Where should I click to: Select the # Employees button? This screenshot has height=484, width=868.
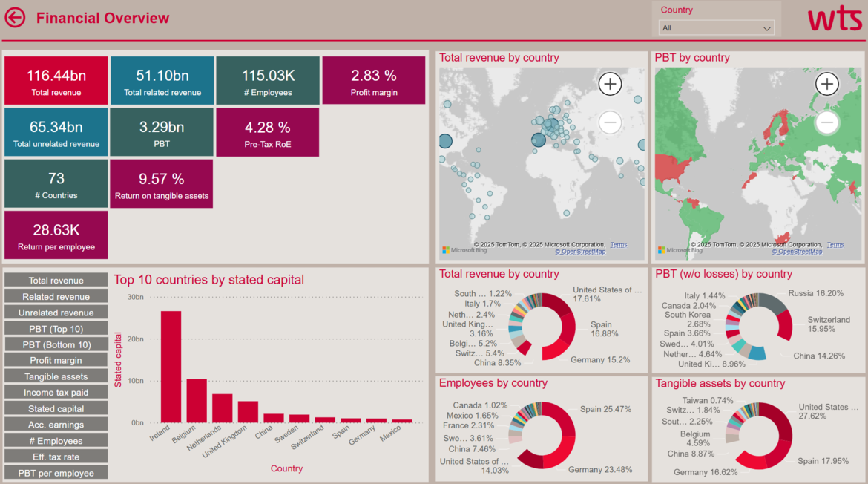coord(56,441)
